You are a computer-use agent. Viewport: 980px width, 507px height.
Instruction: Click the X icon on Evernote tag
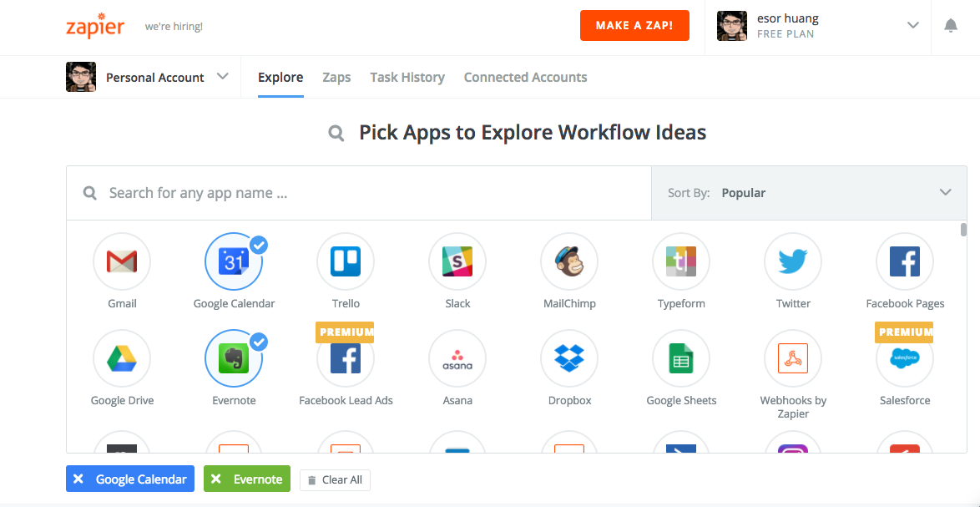pos(215,479)
